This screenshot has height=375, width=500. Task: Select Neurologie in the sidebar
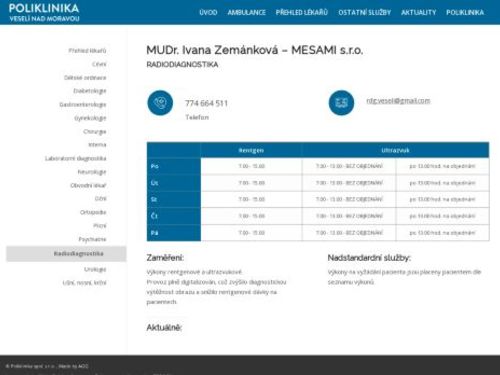coord(92,172)
